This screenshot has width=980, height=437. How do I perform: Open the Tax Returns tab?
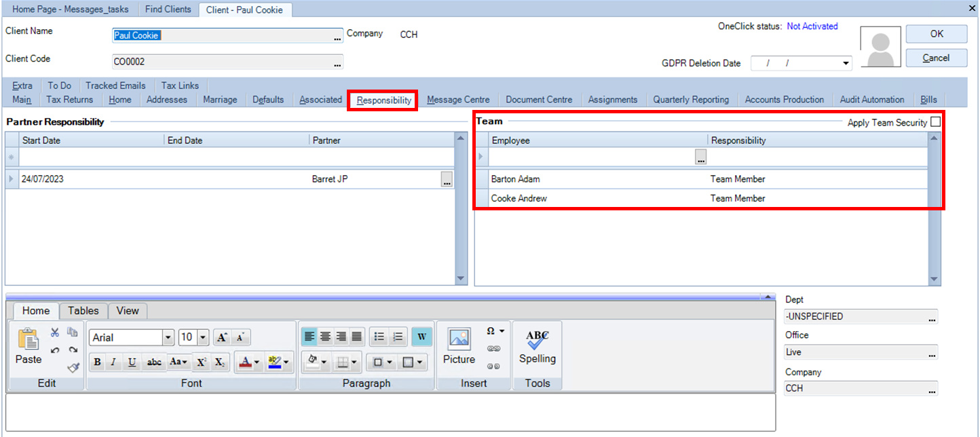click(x=70, y=100)
